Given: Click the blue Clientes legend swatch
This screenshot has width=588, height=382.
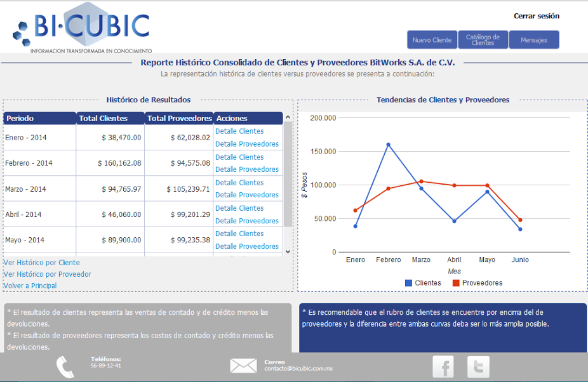Looking at the screenshot, I should (408, 283).
